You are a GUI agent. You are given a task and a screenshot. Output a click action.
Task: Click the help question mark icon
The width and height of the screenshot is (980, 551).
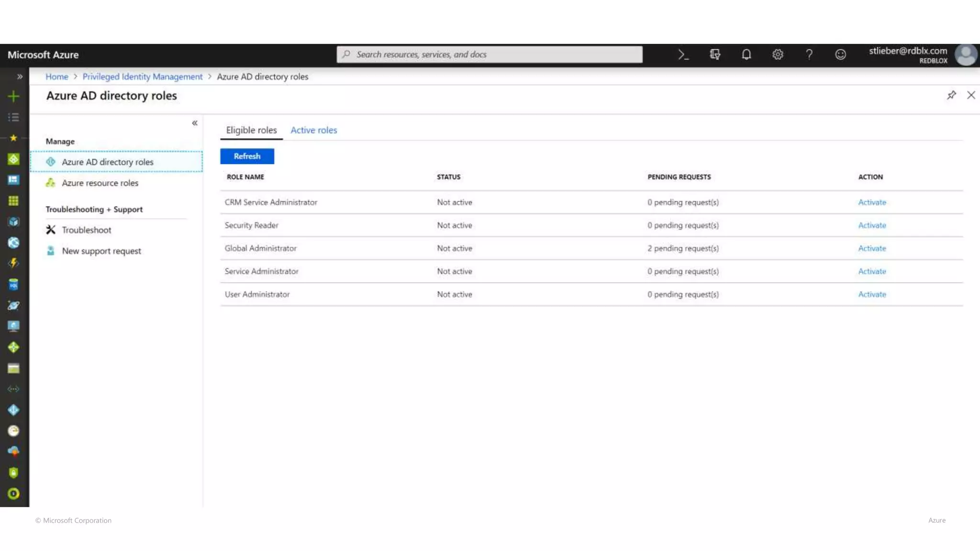[x=809, y=55]
